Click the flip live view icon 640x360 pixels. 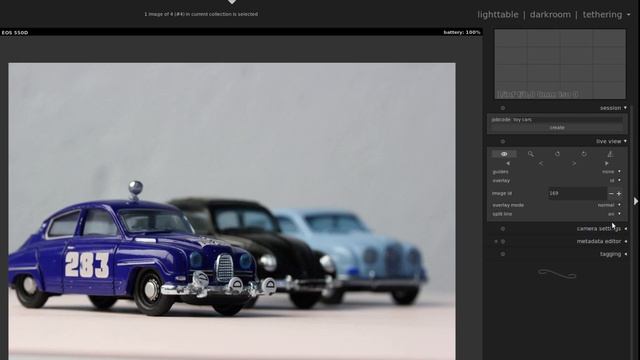point(610,154)
